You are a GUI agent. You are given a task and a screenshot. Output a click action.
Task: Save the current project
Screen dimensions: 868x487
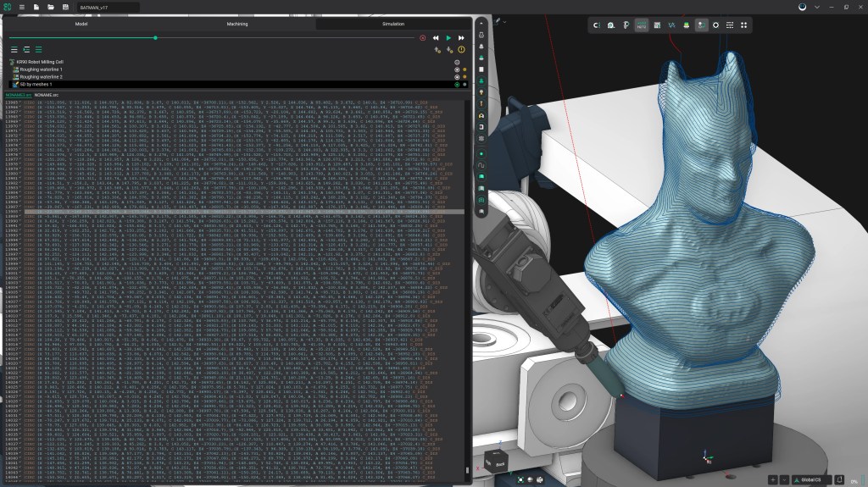65,7
